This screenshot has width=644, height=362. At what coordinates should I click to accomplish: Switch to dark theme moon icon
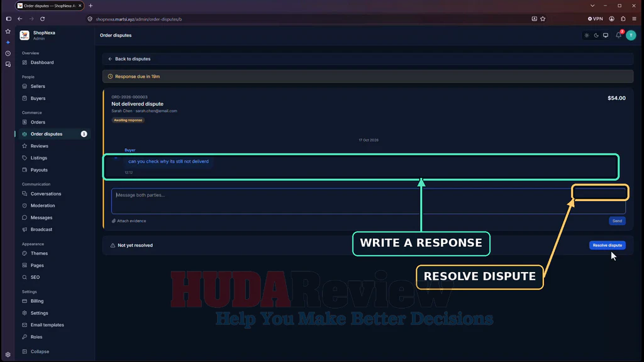pyautogui.click(x=596, y=35)
